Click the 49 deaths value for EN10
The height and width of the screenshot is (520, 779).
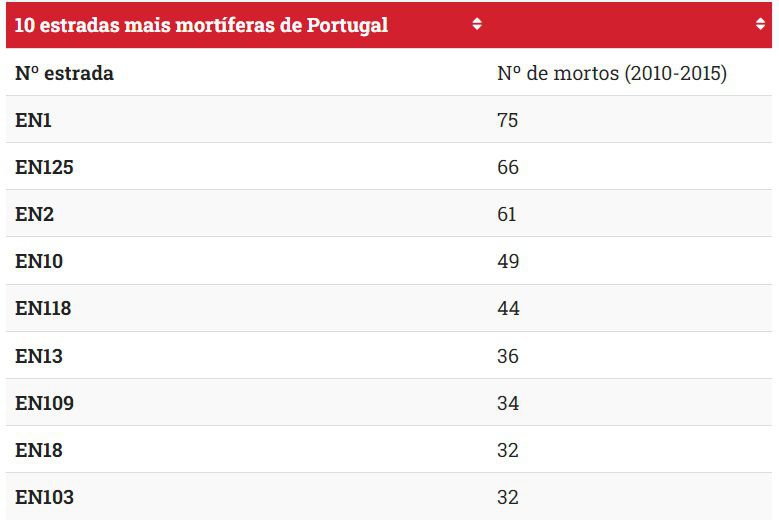(x=508, y=261)
